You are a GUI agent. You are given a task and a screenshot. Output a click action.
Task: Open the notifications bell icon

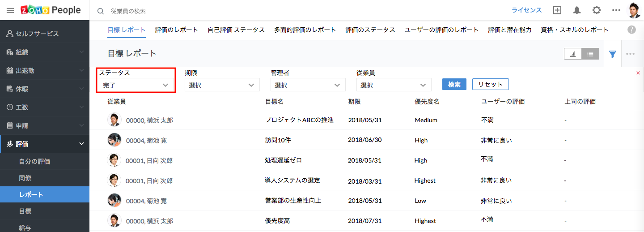coord(577,10)
